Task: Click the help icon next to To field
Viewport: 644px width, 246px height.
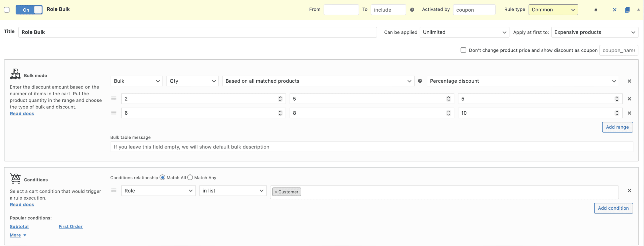Action: point(412,10)
